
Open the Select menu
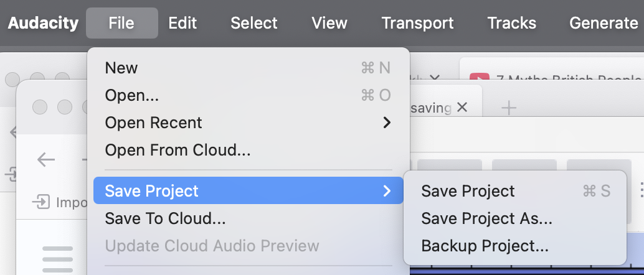point(253,23)
